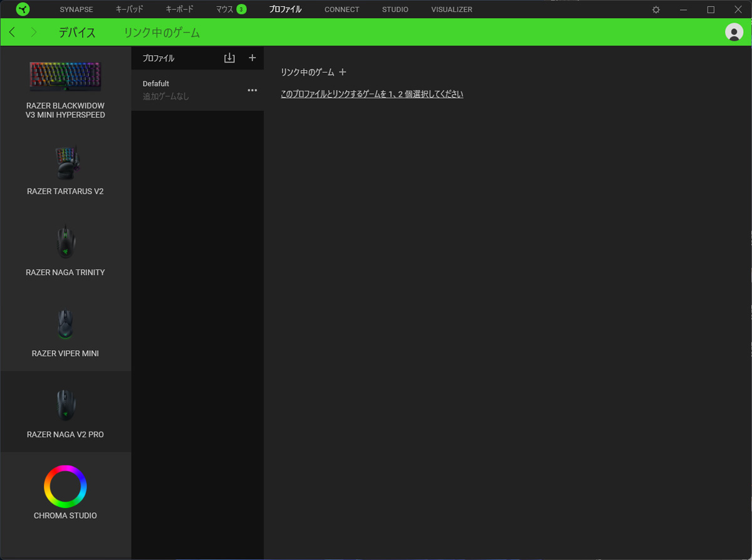Switch to the VISUALIZER tab

pyautogui.click(x=451, y=9)
